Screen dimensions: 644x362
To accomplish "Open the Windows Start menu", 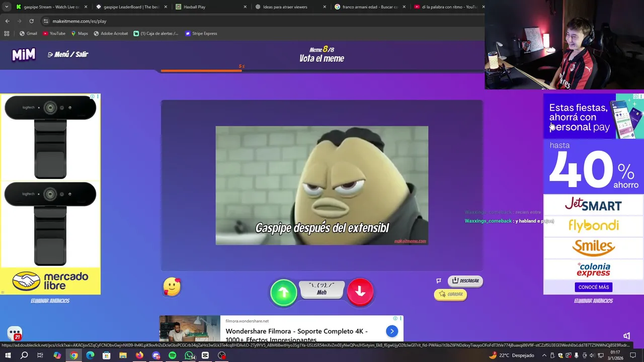I will pyautogui.click(x=8, y=355).
